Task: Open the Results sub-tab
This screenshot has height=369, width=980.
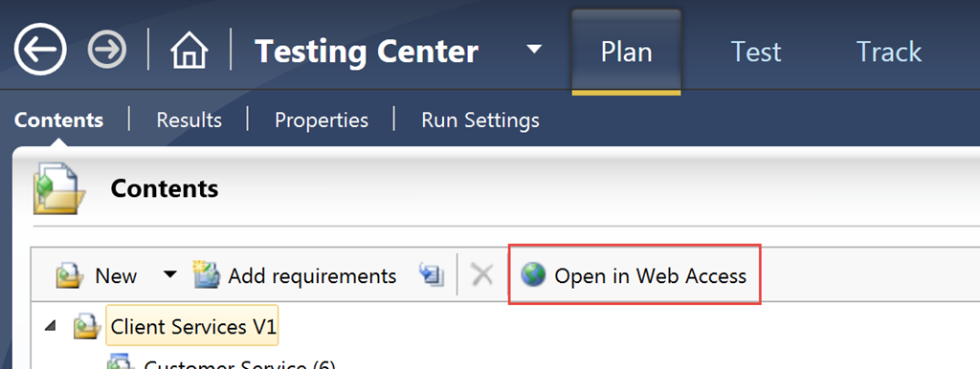Action: click(x=189, y=119)
